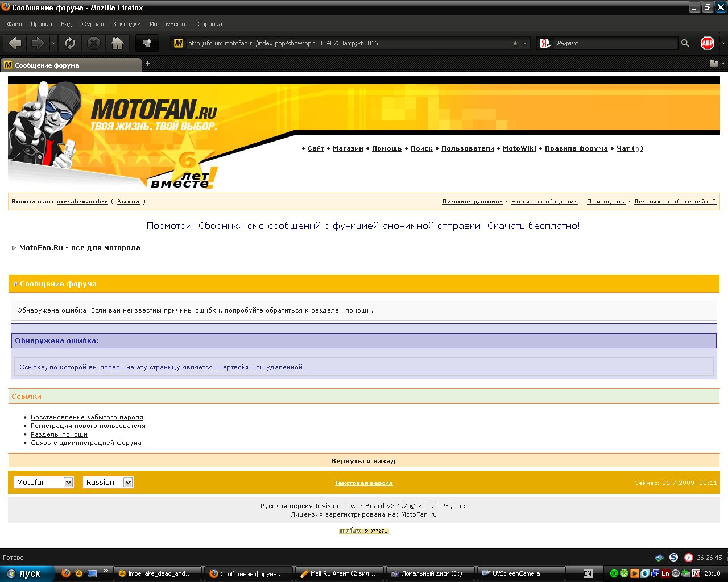Open the Чат (0) link
The height and width of the screenshot is (582, 728).
click(630, 148)
